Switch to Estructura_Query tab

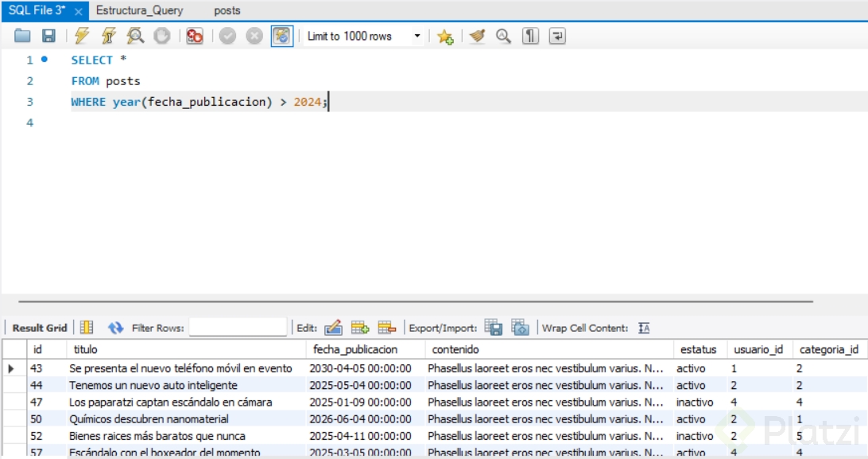coord(140,10)
